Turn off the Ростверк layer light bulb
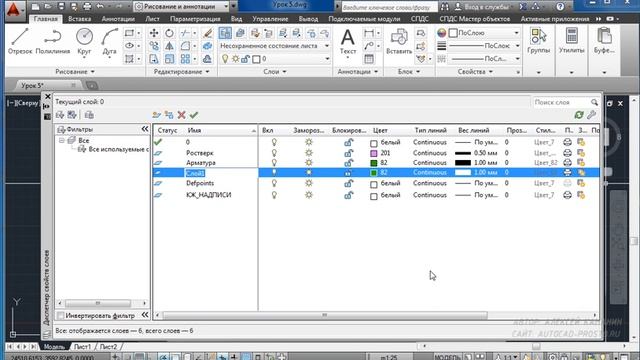This screenshot has width=640, height=360. pyautogui.click(x=274, y=153)
